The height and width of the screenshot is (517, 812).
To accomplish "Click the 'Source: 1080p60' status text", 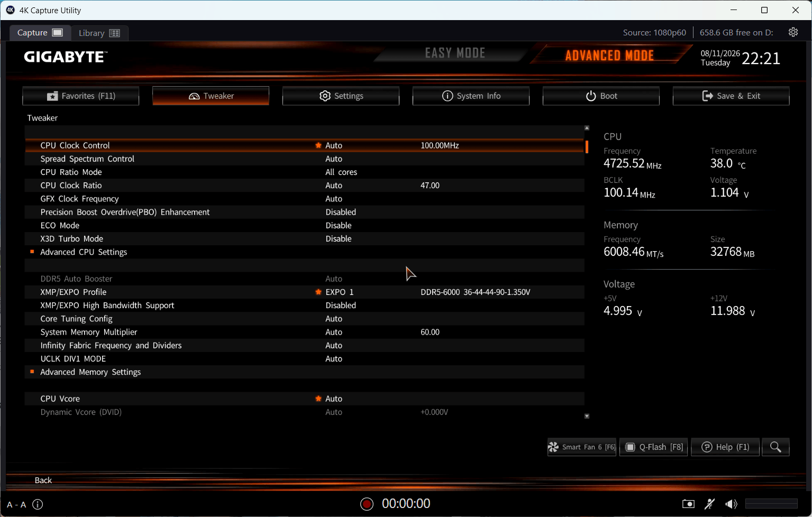I will 654,33.
